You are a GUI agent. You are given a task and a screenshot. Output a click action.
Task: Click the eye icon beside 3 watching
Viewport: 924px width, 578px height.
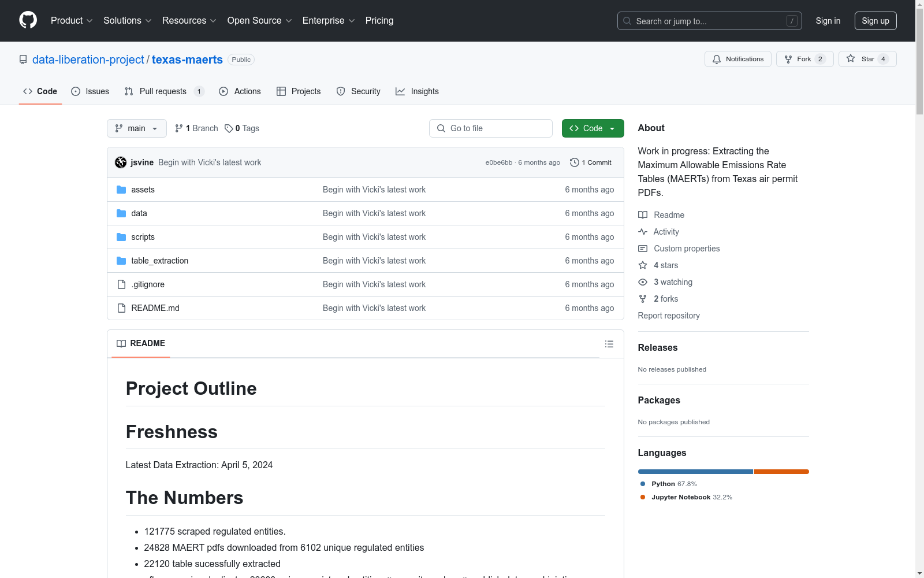coord(643,282)
